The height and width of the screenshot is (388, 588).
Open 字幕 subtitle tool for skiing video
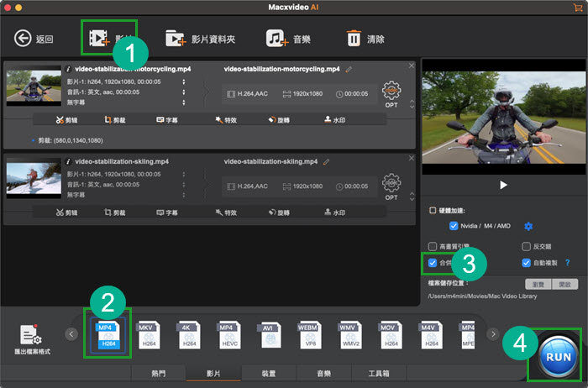pos(167,212)
